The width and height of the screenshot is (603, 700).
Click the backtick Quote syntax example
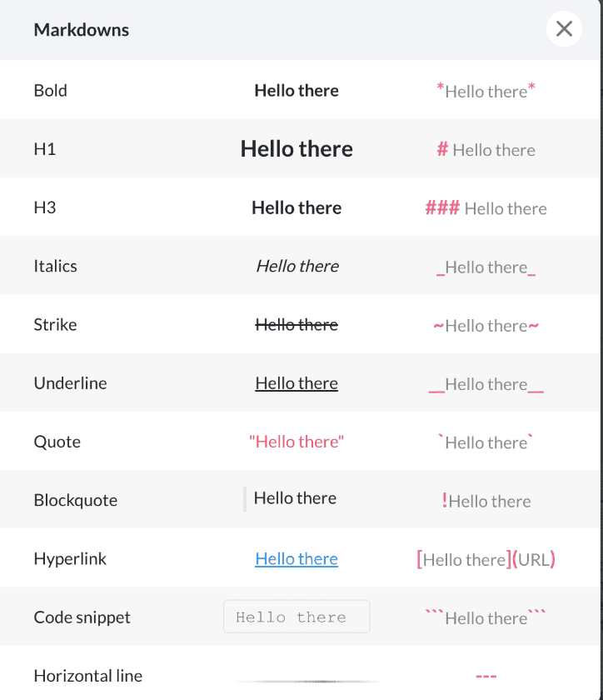(x=486, y=442)
